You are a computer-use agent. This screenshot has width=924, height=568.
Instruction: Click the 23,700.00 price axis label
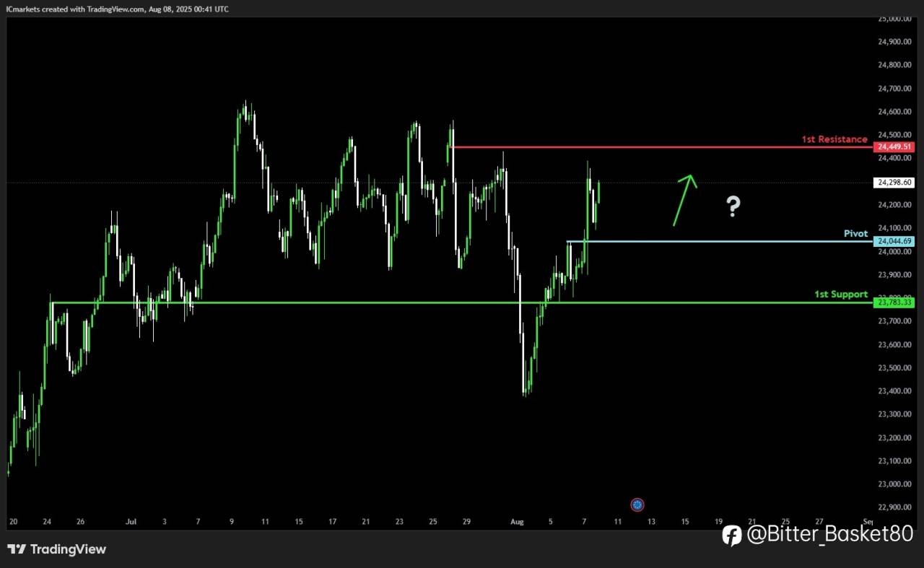(x=894, y=321)
